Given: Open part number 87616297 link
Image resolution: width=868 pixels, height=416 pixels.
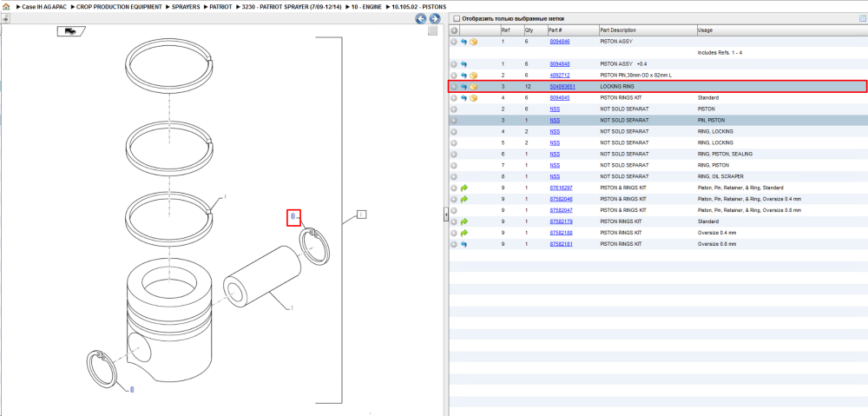Looking at the screenshot, I should [x=561, y=188].
